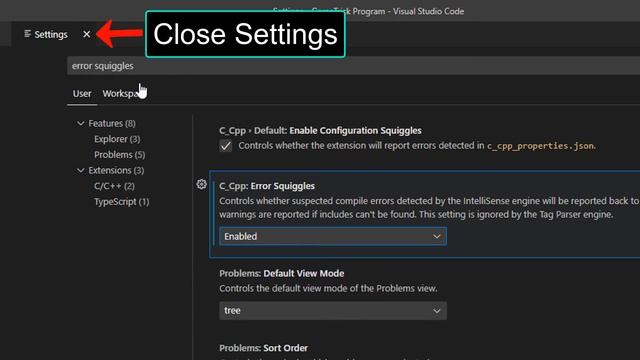Viewport: 640px width, 360px height.
Task: Switch to the User settings tab
Action: point(82,93)
